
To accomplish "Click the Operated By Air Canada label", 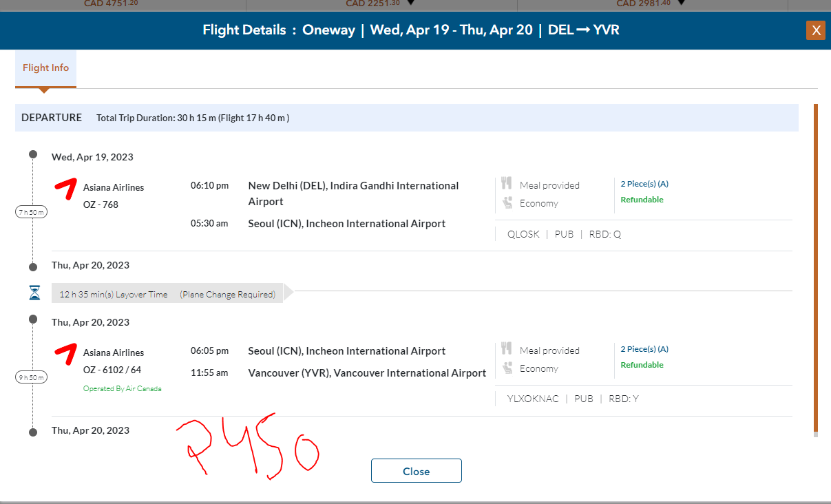I will (122, 388).
